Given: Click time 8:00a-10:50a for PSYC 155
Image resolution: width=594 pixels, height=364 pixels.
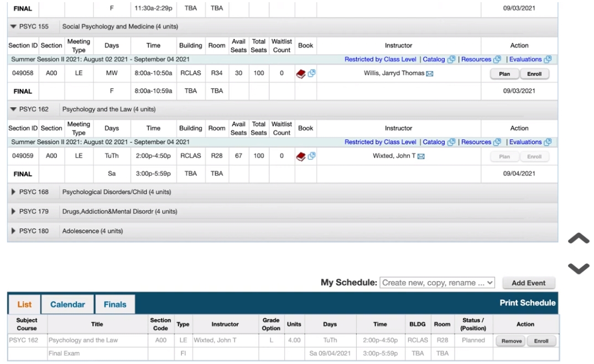Looking at the screenshot, I should [153, 73].
